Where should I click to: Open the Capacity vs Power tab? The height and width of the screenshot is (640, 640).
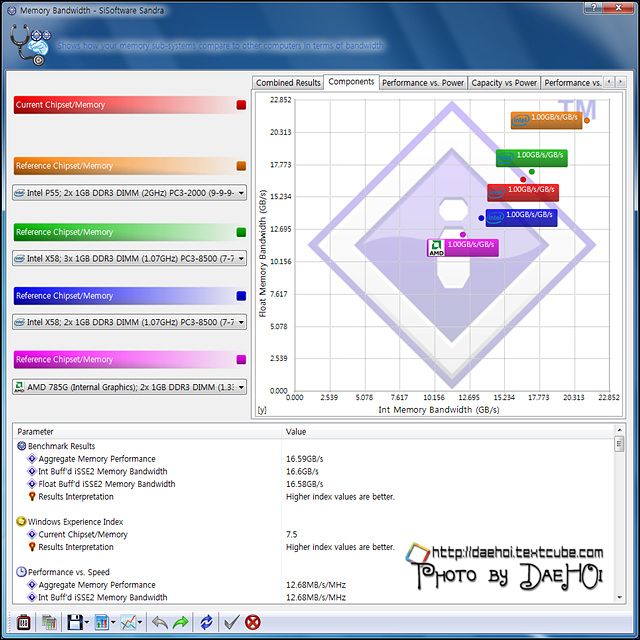click(504, 82)
